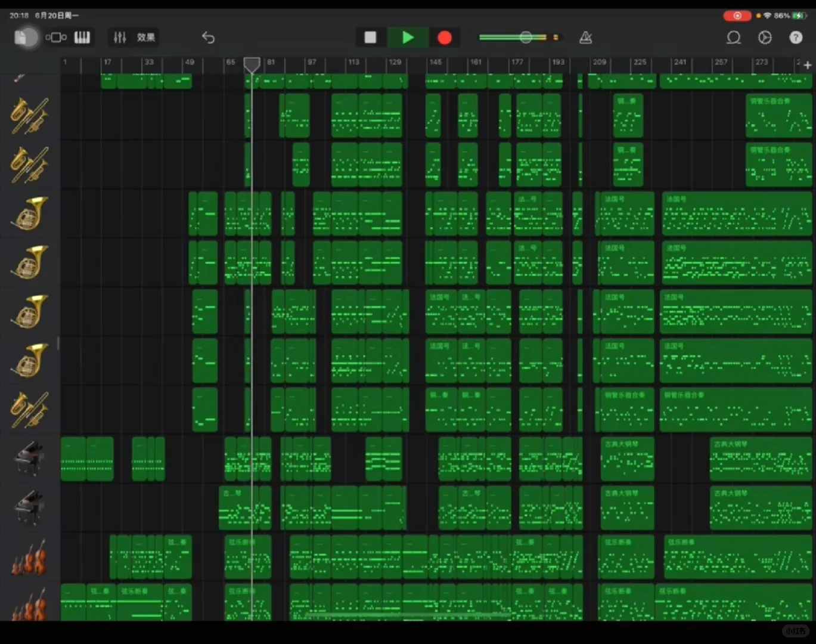Select the second brass ensemble track icon
The width and height of the screenshot is (816, 644).
pos(29,165)
